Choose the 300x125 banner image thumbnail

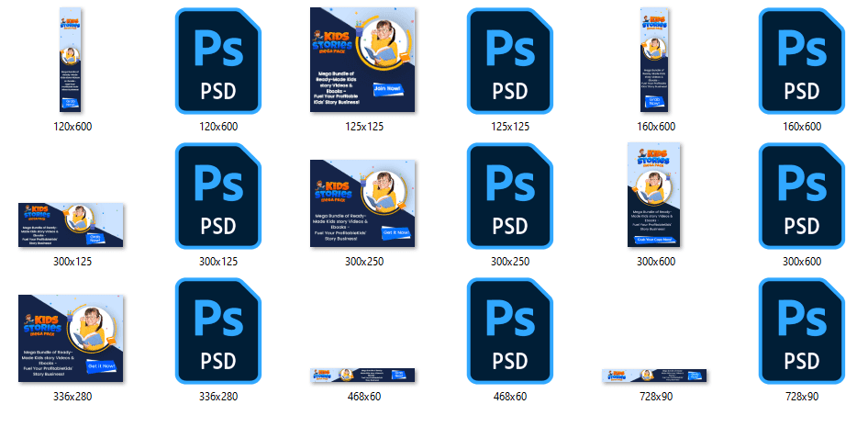(72, 225)
